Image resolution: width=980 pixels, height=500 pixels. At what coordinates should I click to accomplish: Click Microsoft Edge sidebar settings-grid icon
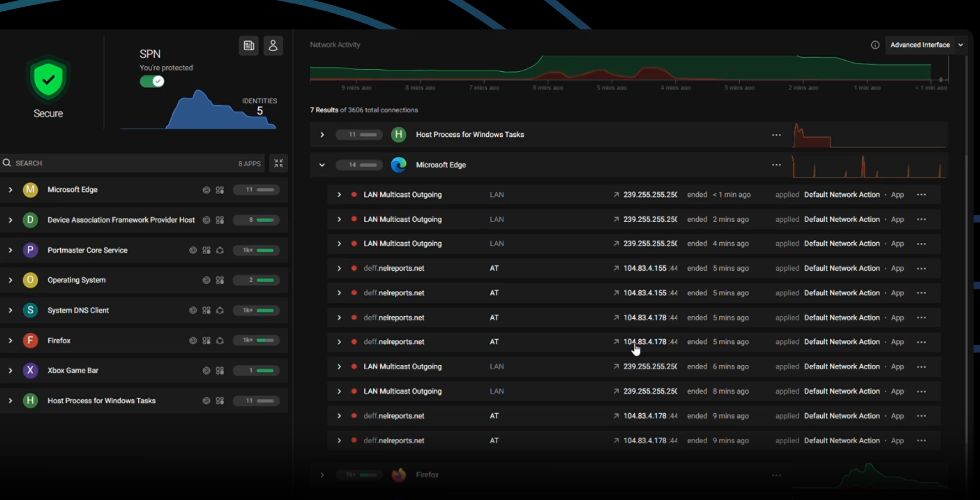pos(220,190)
